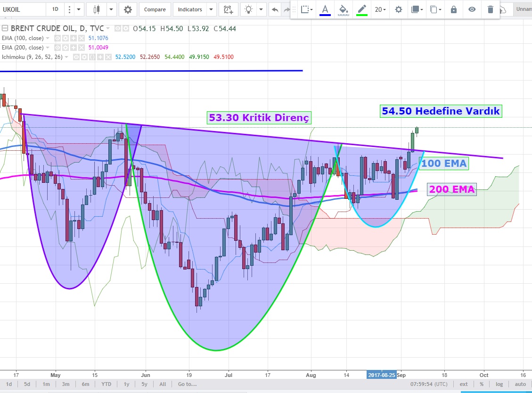Open chart properties gear in top toolbar

[128, 9]
